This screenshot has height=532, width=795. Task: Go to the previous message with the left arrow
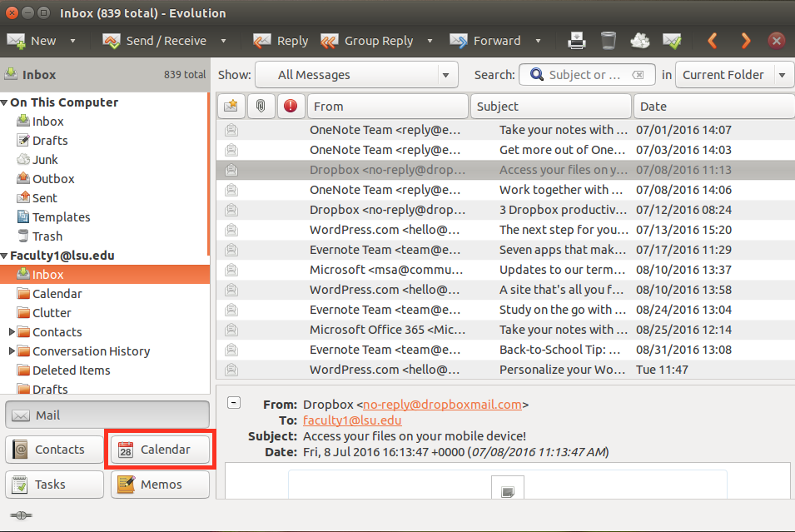[713, 40]
